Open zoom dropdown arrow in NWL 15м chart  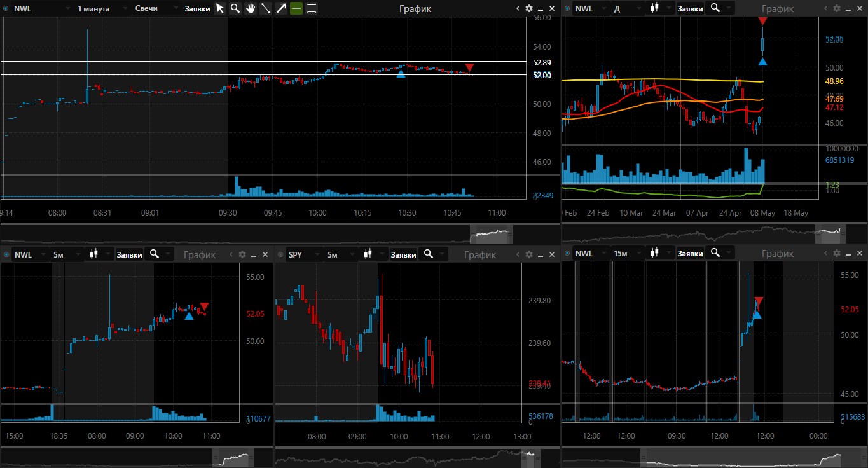pos(729,254)
